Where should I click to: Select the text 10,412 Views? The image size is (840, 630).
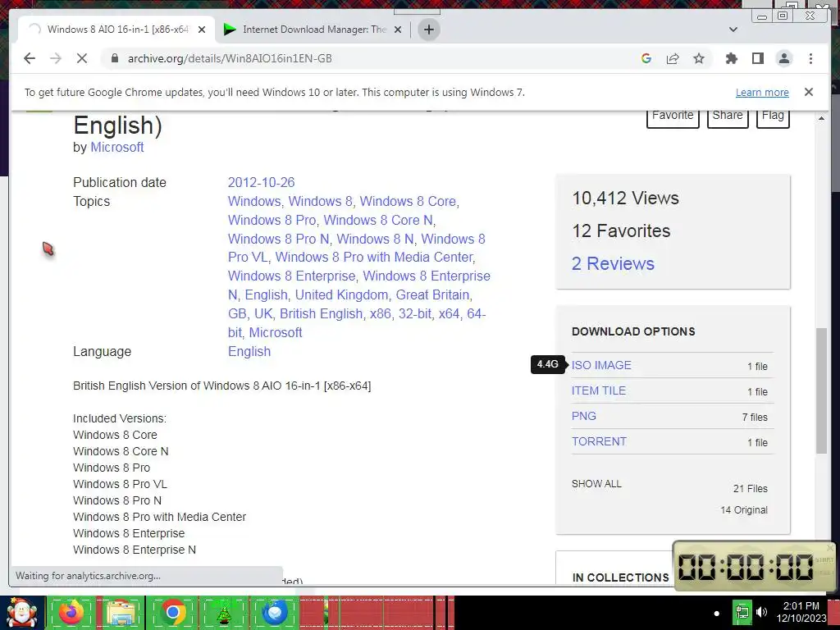point(625,199)
